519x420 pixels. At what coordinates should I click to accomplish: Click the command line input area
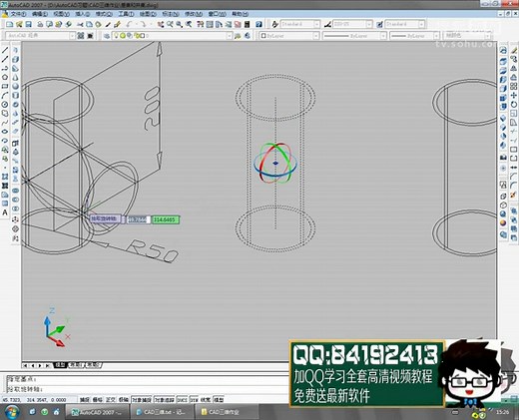coord(147,388)
